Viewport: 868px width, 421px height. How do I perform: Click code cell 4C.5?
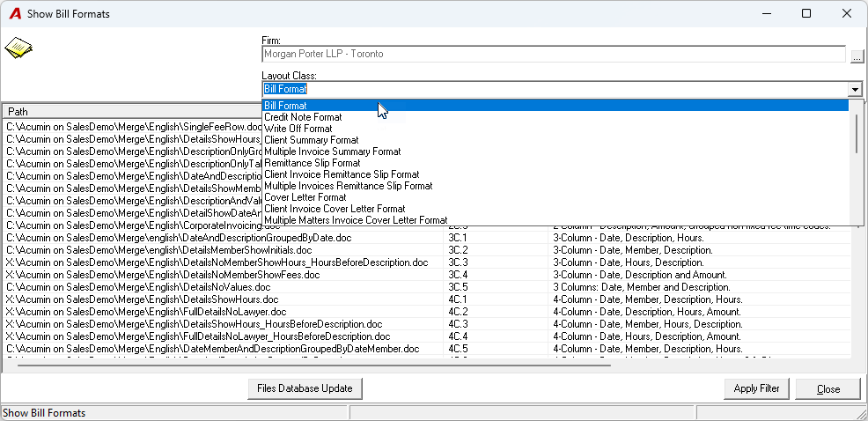pyautogui.click(x=458, y=349)
